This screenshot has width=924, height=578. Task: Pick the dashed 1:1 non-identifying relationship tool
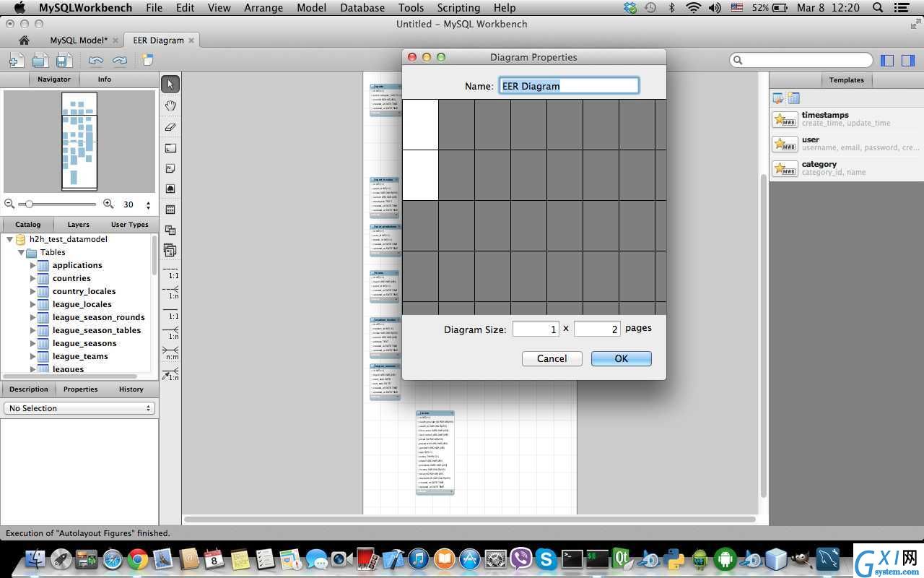(x=171, y=272)
